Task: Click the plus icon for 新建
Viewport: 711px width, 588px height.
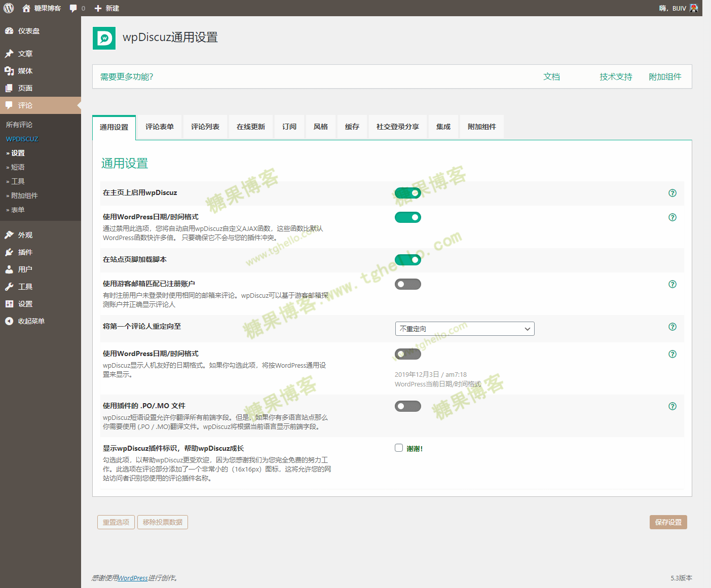Action: (98, 8)
